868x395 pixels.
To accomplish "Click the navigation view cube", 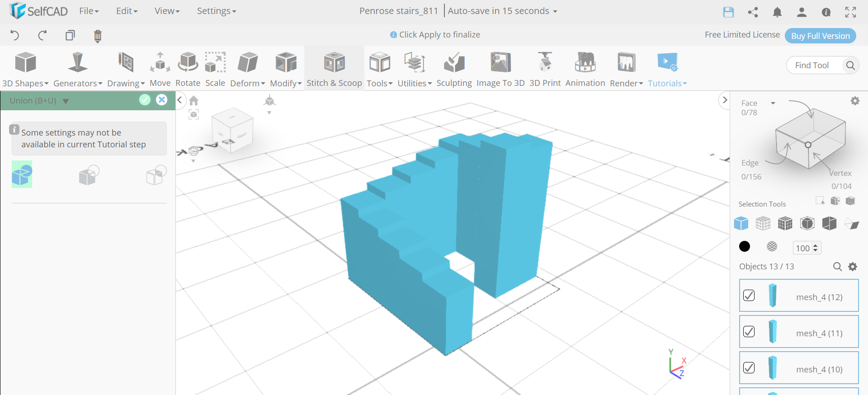I will coord(232,130).
